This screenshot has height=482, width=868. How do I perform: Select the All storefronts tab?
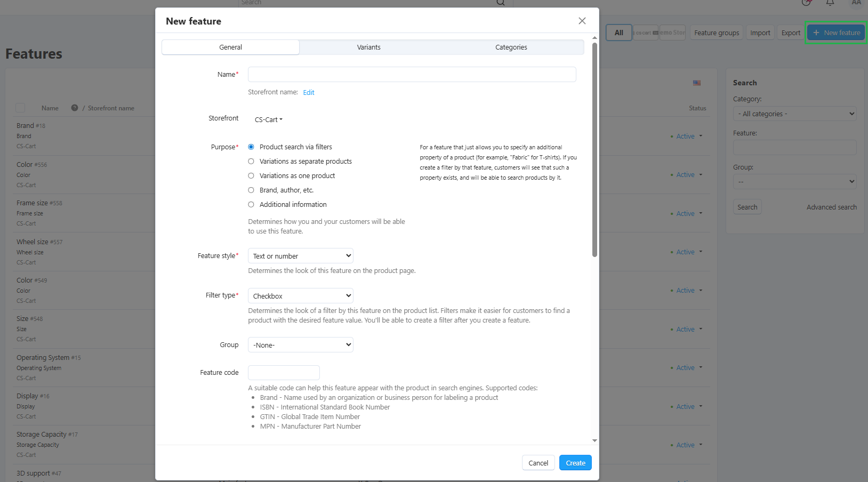[x=619, y=33]
